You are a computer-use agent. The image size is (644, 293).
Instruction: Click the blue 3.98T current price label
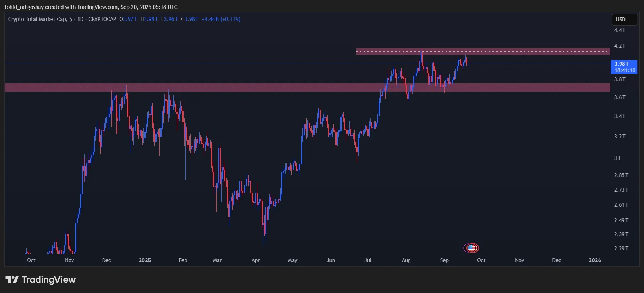click(622, 64)
